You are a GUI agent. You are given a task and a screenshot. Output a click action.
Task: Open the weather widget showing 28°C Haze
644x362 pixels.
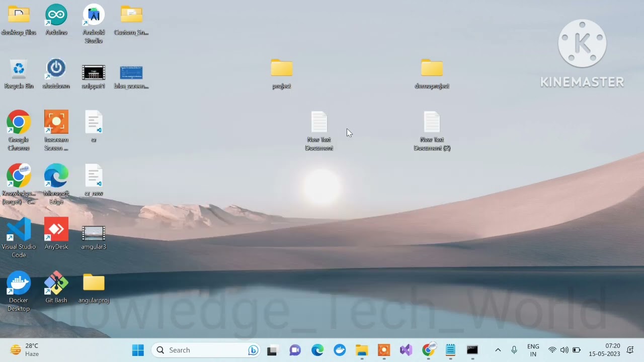(x=25, y=350)
